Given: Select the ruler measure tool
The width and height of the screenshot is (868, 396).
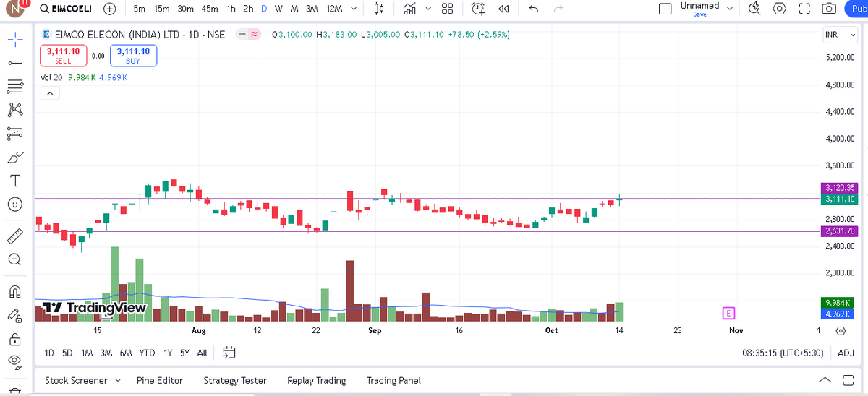Looking at the screenshot, I should click(15, 236).
